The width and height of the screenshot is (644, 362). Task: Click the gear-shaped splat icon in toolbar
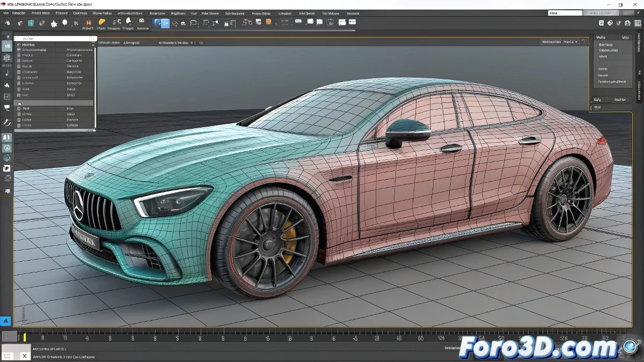[54, 23]
